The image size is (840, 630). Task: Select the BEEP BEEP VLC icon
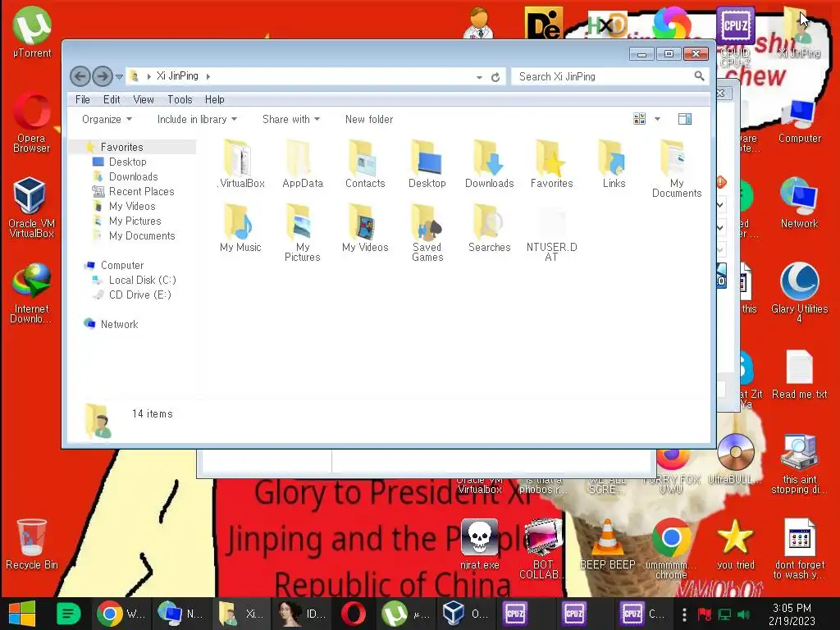pos(607,544)
